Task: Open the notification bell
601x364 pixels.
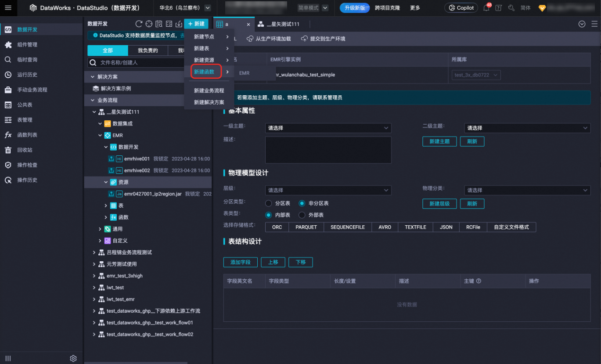Action: coord(486,8)
